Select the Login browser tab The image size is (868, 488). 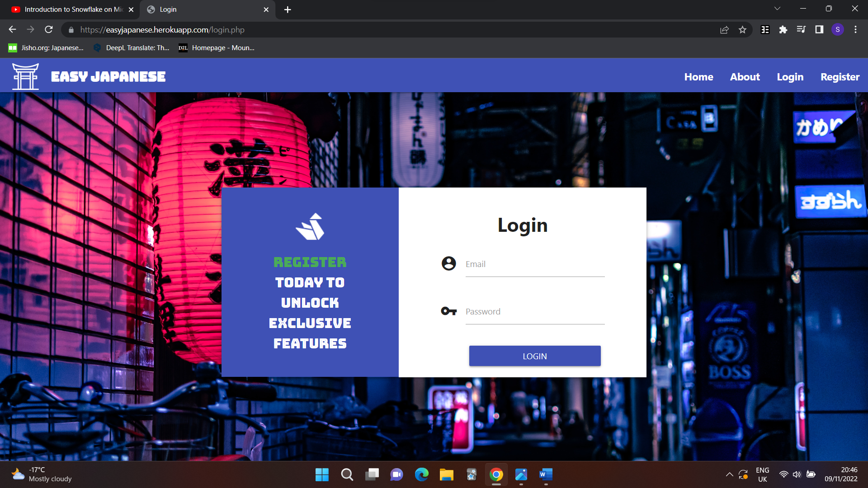point(208,9)
